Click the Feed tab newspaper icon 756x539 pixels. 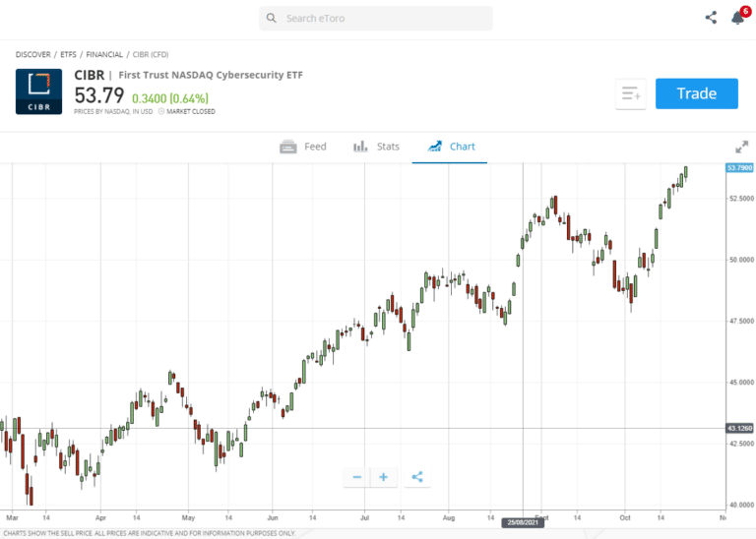click(288, 147)
